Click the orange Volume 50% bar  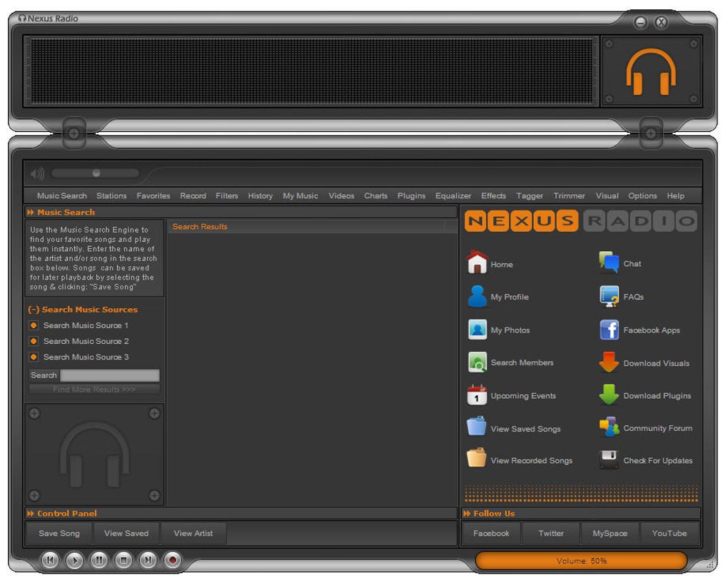[x=581, y=561]
